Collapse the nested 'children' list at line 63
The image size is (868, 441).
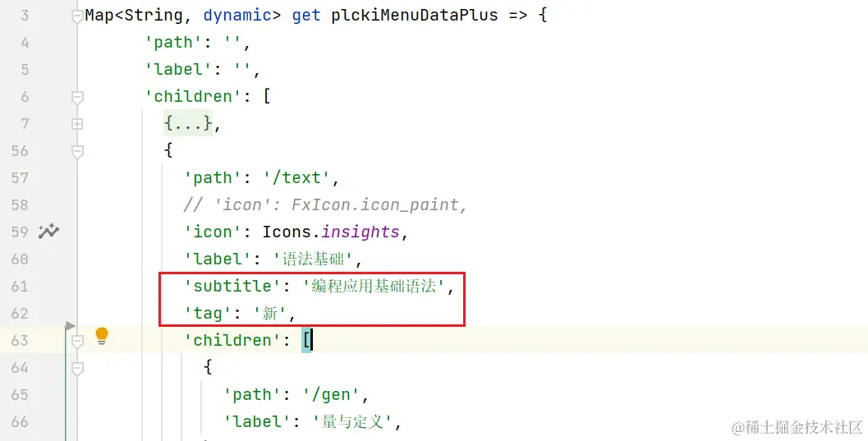coord(77,341)
